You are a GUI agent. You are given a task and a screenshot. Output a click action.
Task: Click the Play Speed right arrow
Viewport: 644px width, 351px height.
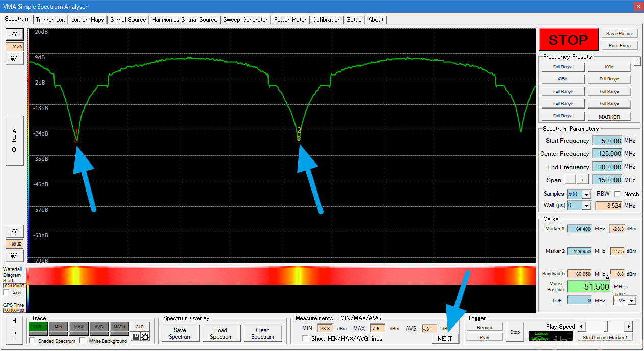point(629,326)
